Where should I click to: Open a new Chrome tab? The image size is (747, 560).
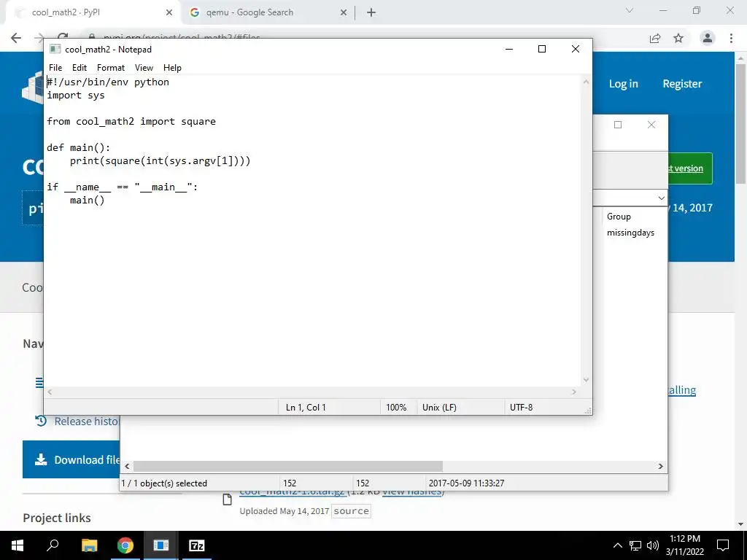371,13
